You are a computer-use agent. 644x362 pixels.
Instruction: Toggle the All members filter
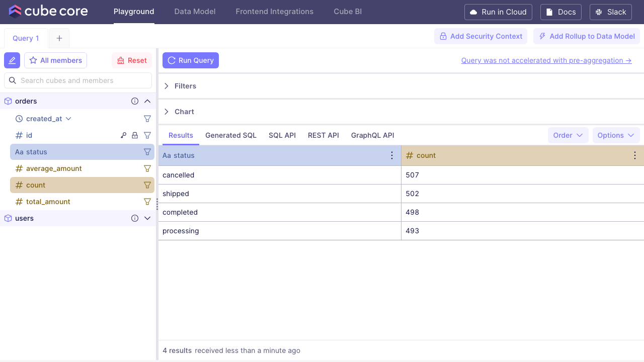55,60
